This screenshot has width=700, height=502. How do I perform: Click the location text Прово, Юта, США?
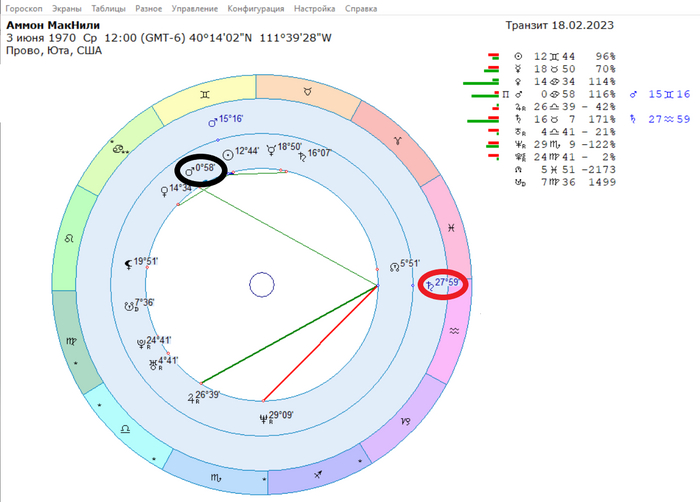[x=54, y=50]
